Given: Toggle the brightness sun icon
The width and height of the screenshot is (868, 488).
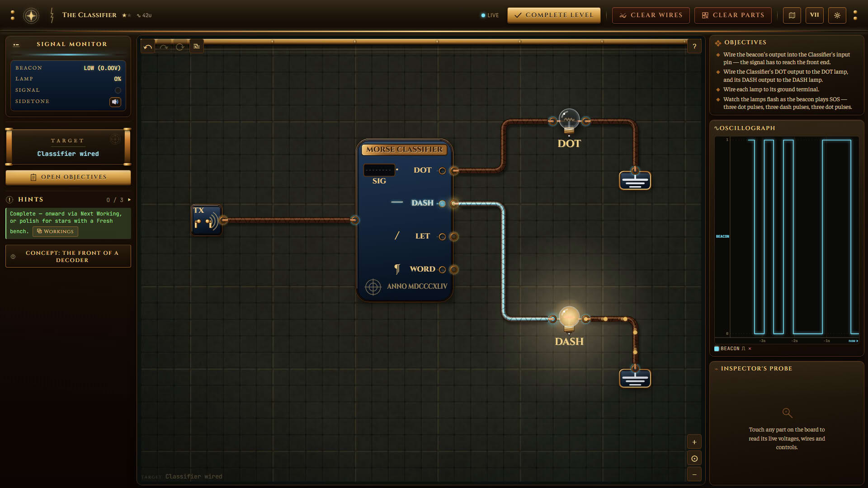Looking at the screenshot, I should click(x=837, y=15).
